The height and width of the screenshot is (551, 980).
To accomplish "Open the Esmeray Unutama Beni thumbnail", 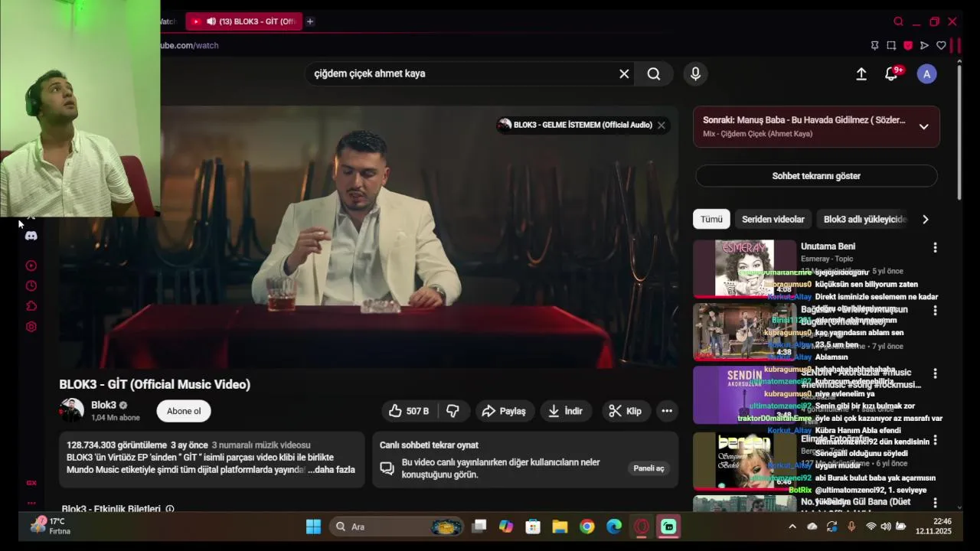I will (744, 269).
